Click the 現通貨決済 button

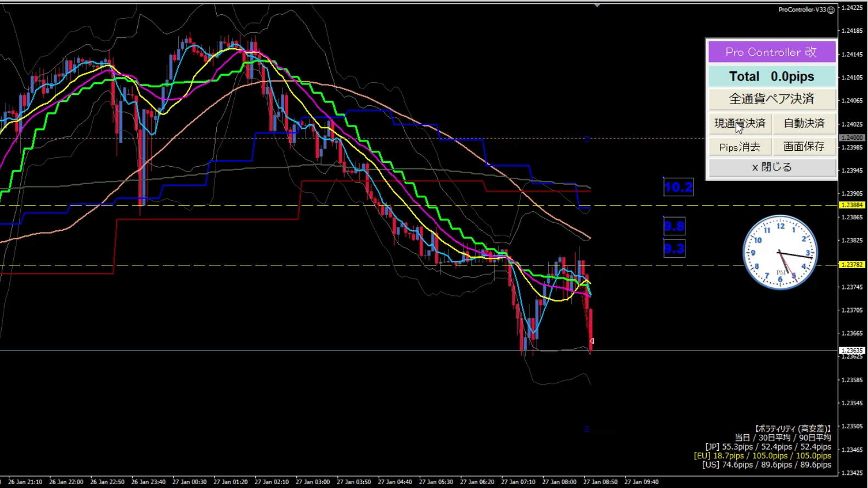pos(740,123)
